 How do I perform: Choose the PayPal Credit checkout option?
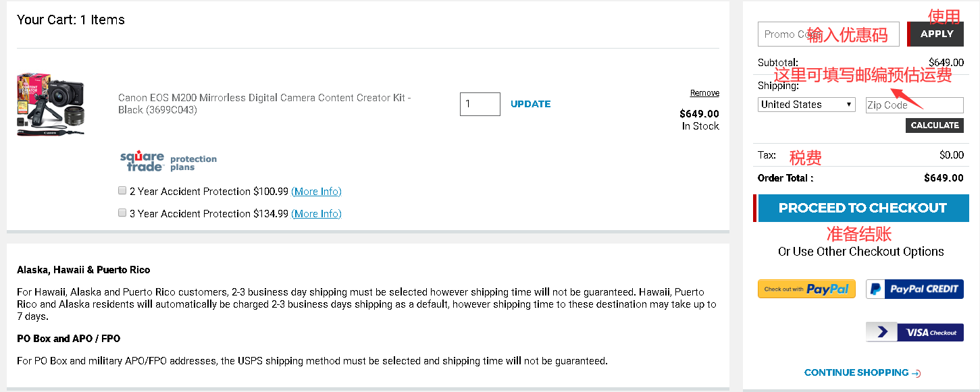(x=914, y=289)
